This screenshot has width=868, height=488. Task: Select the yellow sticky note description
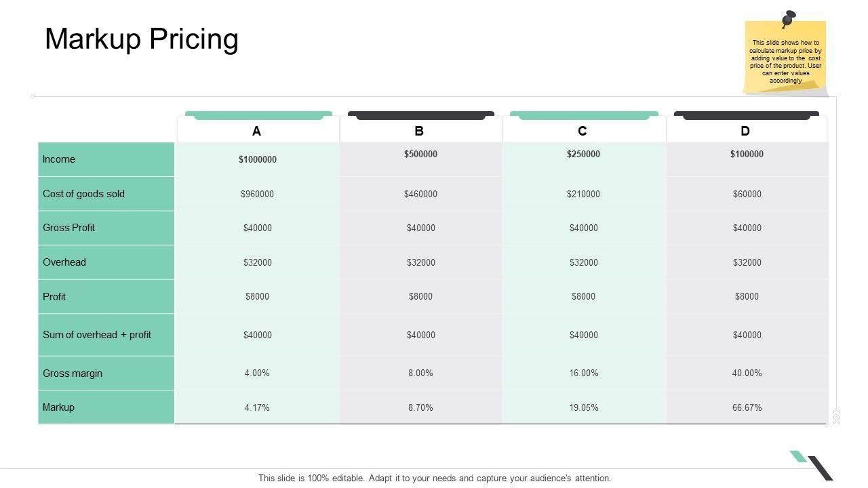click(785, 62)
